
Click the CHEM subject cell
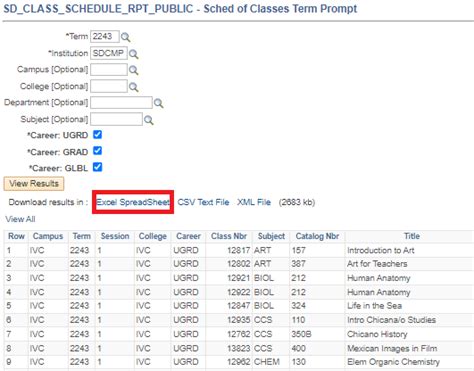coord(267,362)
